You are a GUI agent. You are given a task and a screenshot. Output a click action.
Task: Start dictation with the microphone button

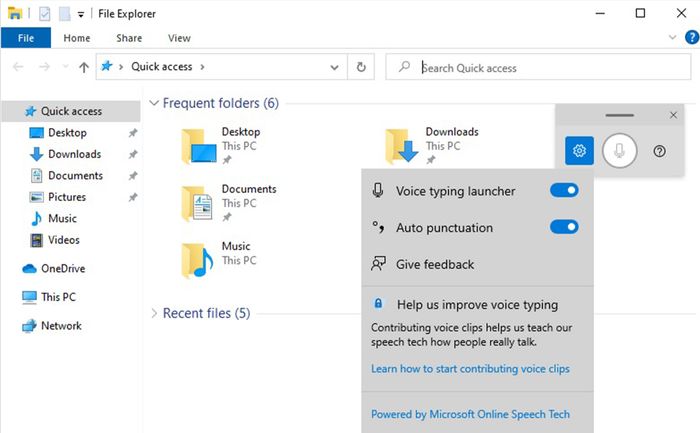(x=619, y=151)
